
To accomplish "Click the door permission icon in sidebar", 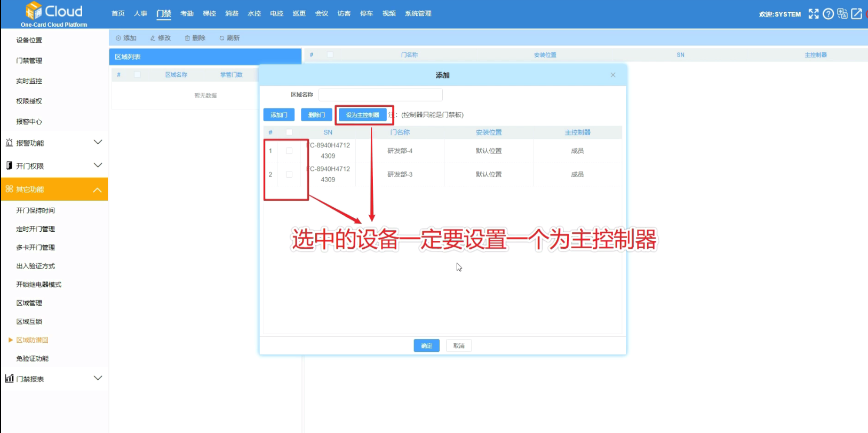I will 9,166.
